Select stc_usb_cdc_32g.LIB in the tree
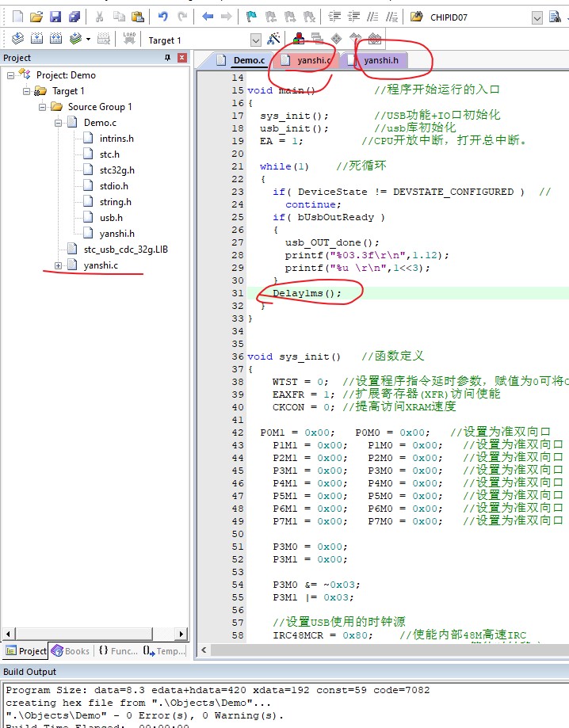This screenshot has width=569, height=728. point(125,250)
